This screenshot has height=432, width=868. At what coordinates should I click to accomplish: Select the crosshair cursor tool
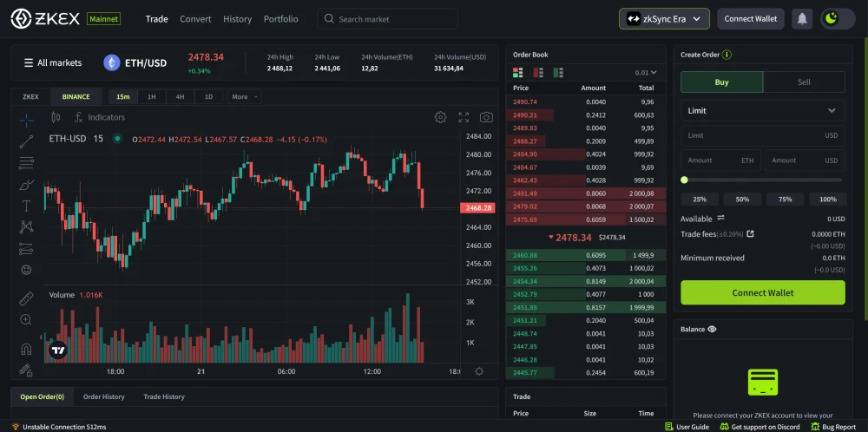[x=26, y=120]
